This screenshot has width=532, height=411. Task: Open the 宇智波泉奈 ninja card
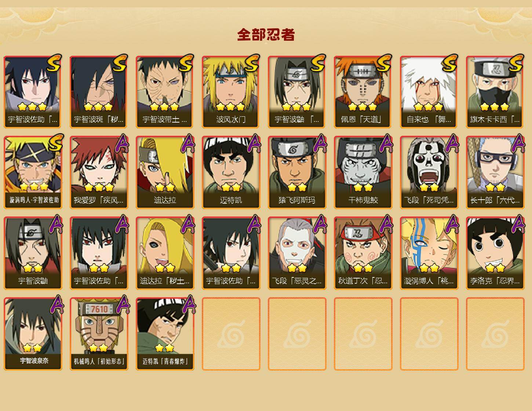click(33, 334)
